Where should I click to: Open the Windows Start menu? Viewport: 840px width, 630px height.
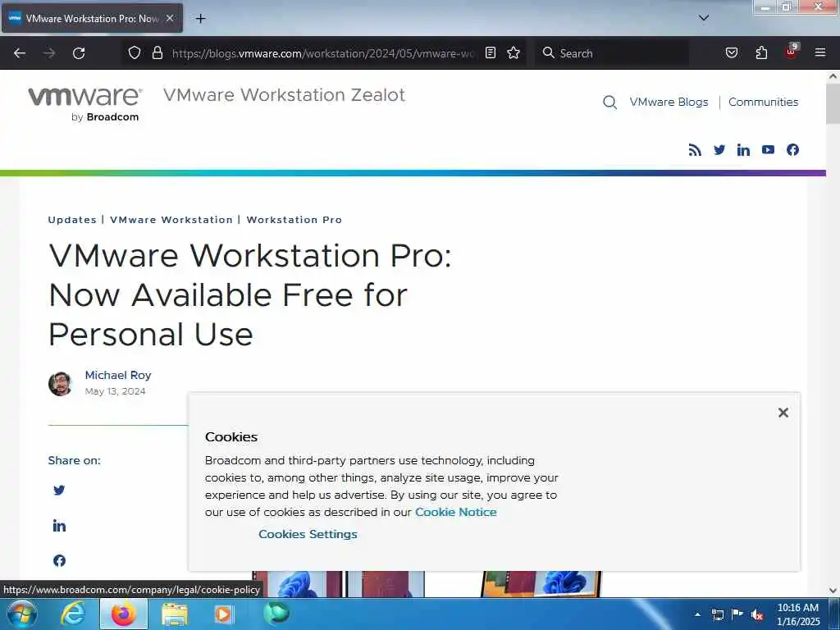pos(22,614)
